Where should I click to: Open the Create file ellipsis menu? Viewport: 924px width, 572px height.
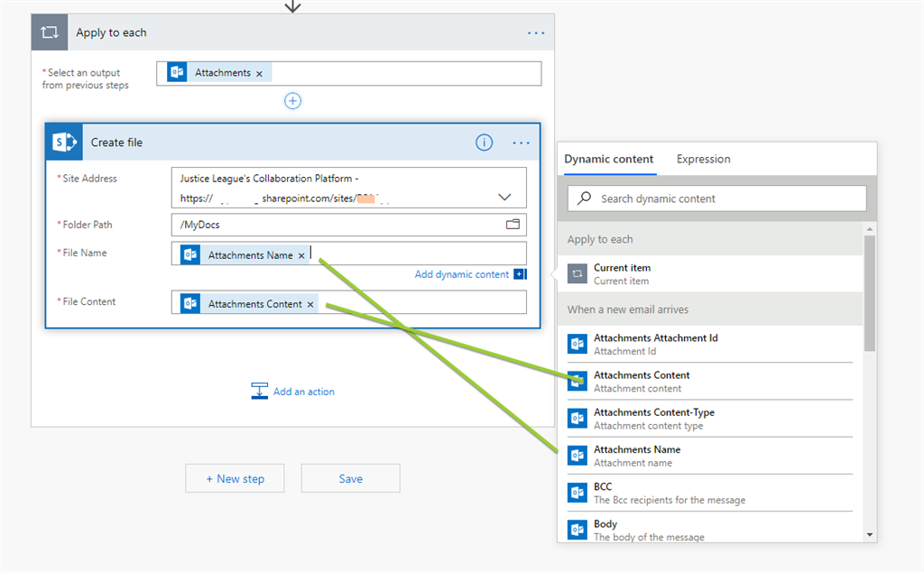pyautogui.click(x=521, y=143)
